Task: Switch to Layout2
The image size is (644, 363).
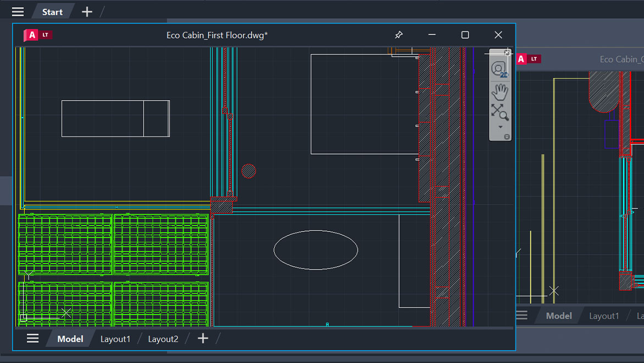Action: (x=163, y=339)
